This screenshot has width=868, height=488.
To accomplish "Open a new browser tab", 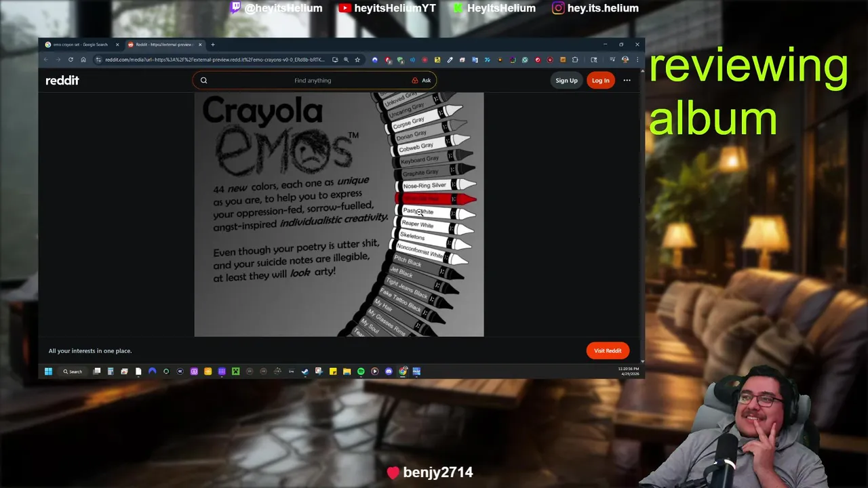I will pyautogui.click(x=213, y=45).
